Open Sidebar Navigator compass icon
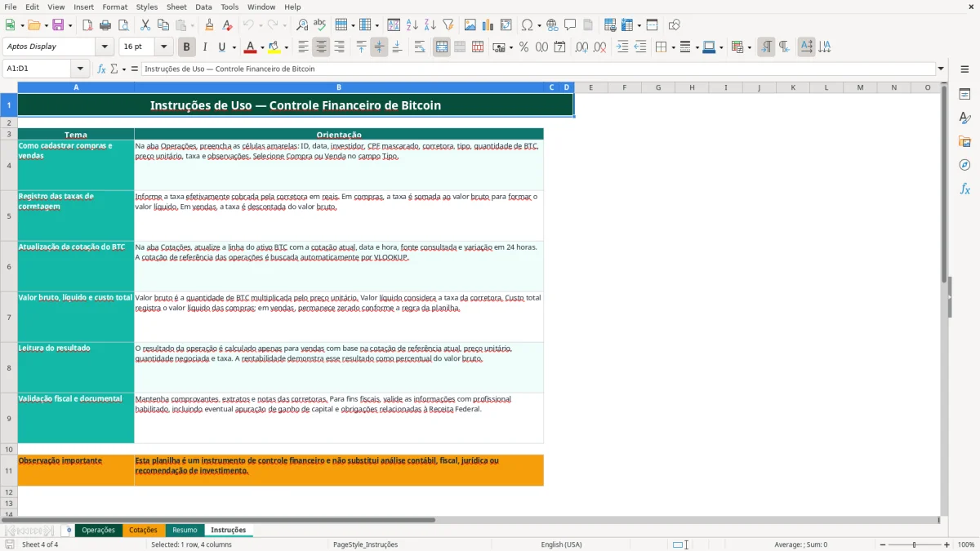 pos(964,166)
